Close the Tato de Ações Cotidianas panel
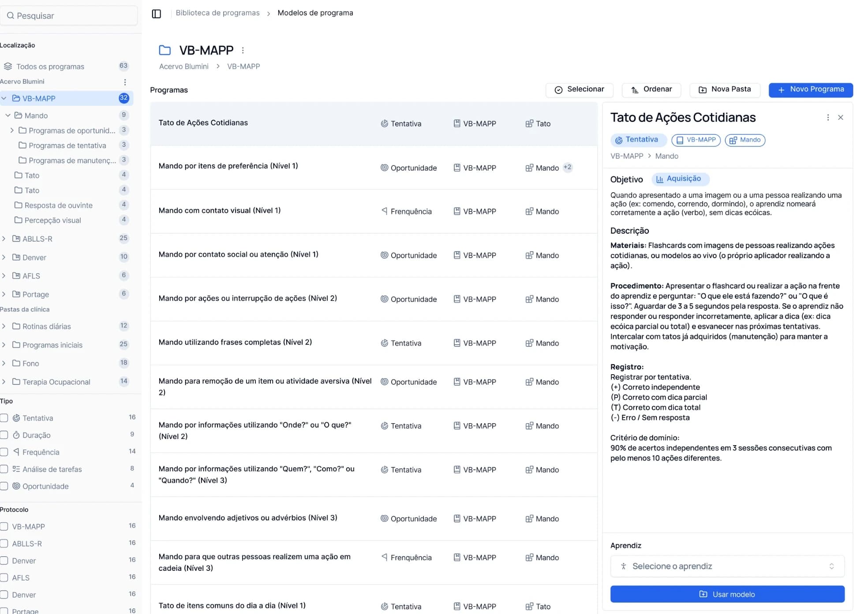 coord(840,118)
